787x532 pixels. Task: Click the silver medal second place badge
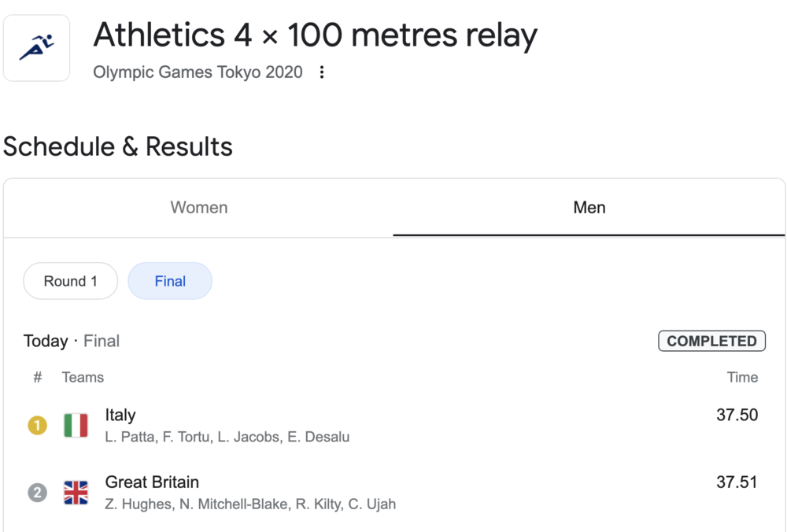click(x=37, y=493)
